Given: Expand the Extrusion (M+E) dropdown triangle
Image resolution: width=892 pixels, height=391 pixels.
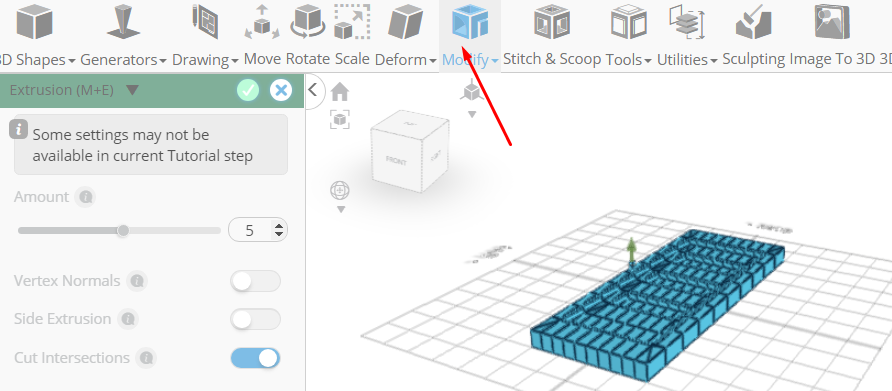Looking at the screenshot, I should click(x=132, y=90).
